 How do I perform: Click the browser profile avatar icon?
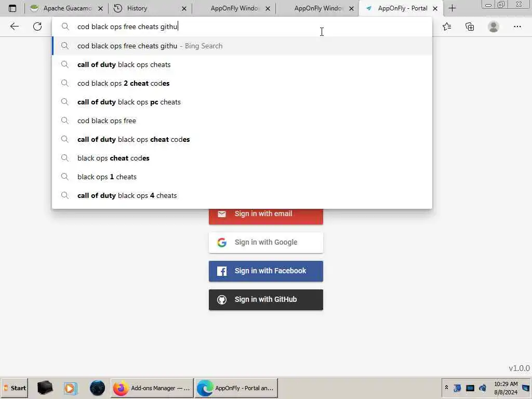coord(494,26)
